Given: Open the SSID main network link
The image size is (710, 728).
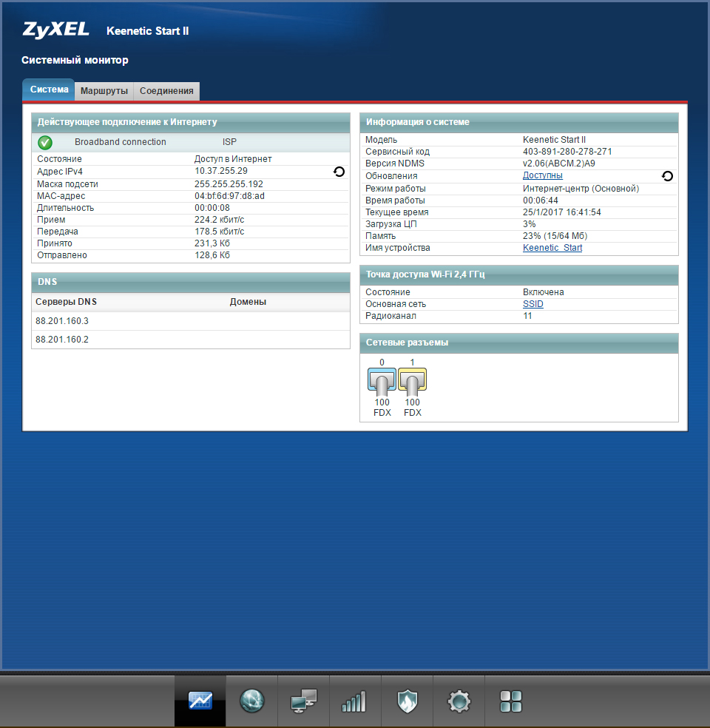Looking at the screenshot, I should coord(532,304).
